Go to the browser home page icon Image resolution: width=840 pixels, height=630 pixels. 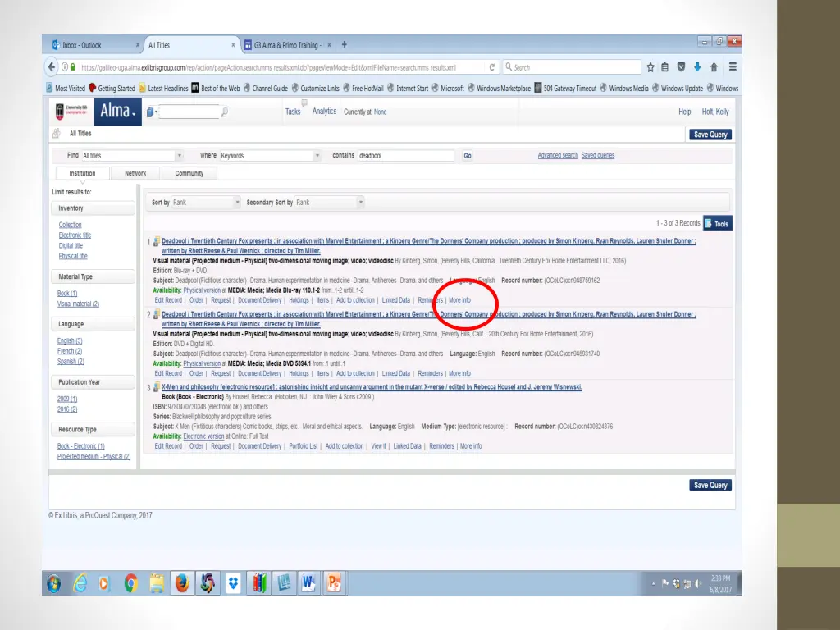pyautogui.click(x=714, y=67)
